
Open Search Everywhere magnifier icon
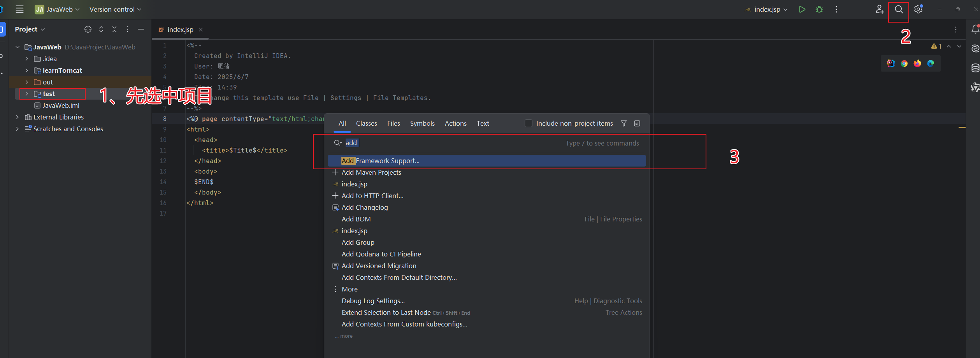[x=899, y=9]
